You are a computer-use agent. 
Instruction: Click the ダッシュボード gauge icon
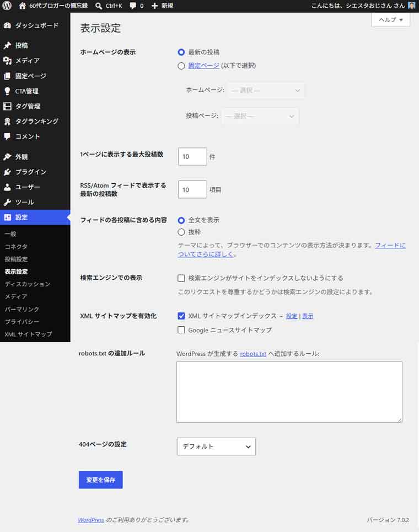point(7,25)
